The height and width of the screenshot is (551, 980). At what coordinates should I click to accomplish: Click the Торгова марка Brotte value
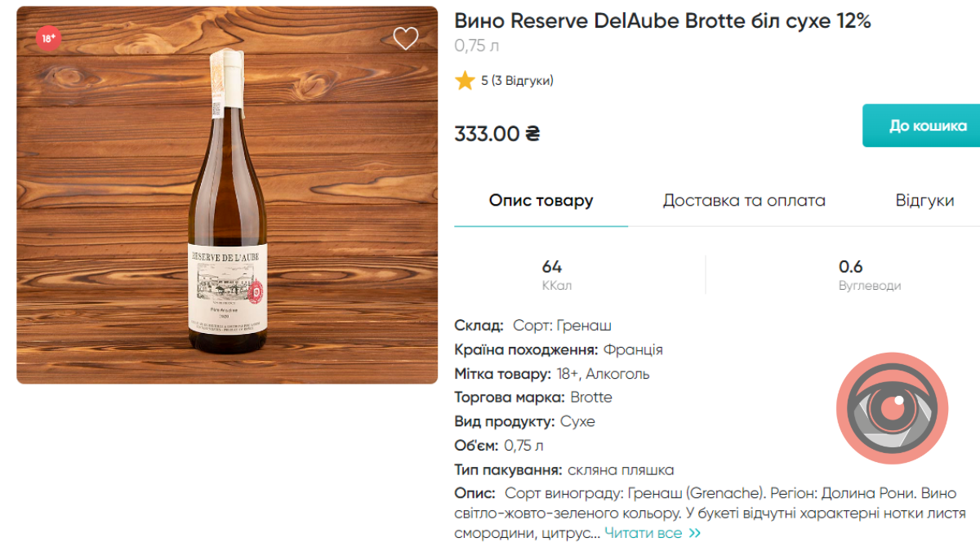tap(591, 398)
